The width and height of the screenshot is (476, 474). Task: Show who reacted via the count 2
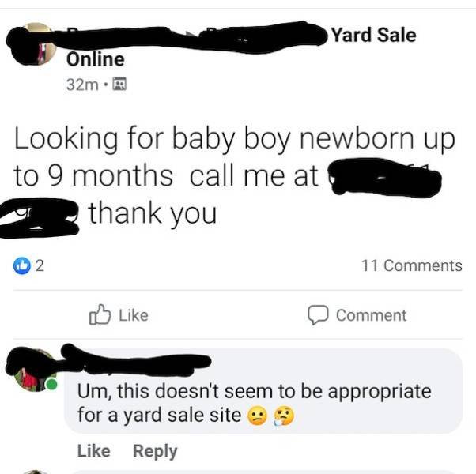[40, 266]
